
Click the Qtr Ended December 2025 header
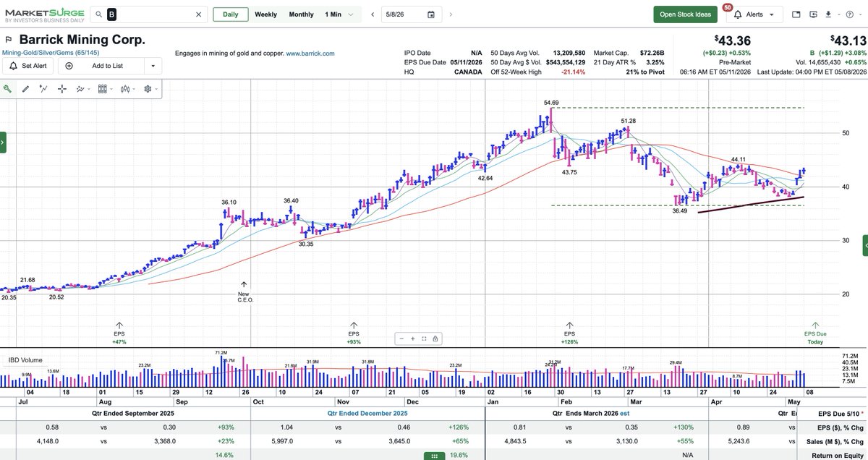(x=368, y=414)
